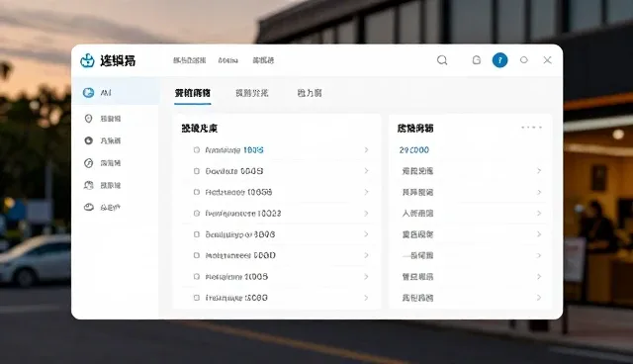Click the text of the seventh left-list row

pyautogui.click(x=236, y=276)
